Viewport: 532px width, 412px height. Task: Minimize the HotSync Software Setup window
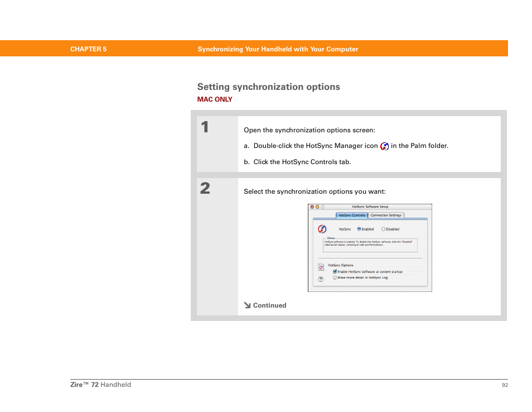click(317, 207)
